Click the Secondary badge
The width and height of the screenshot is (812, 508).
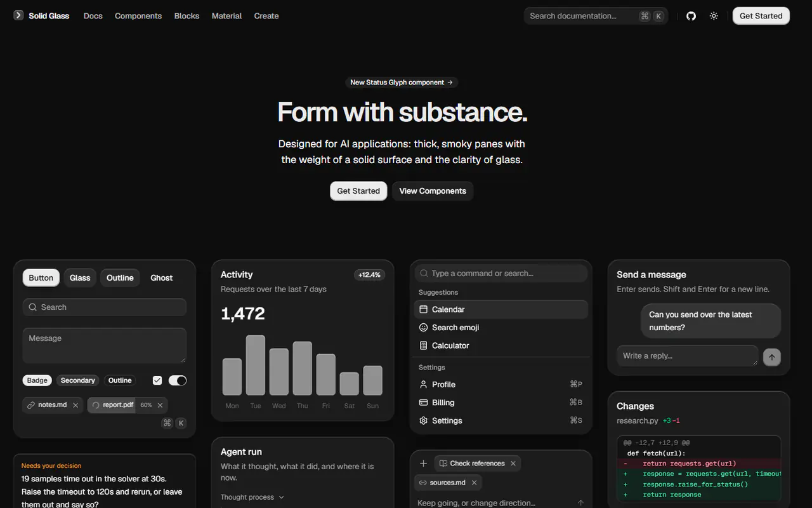click(x=77, y=380)
